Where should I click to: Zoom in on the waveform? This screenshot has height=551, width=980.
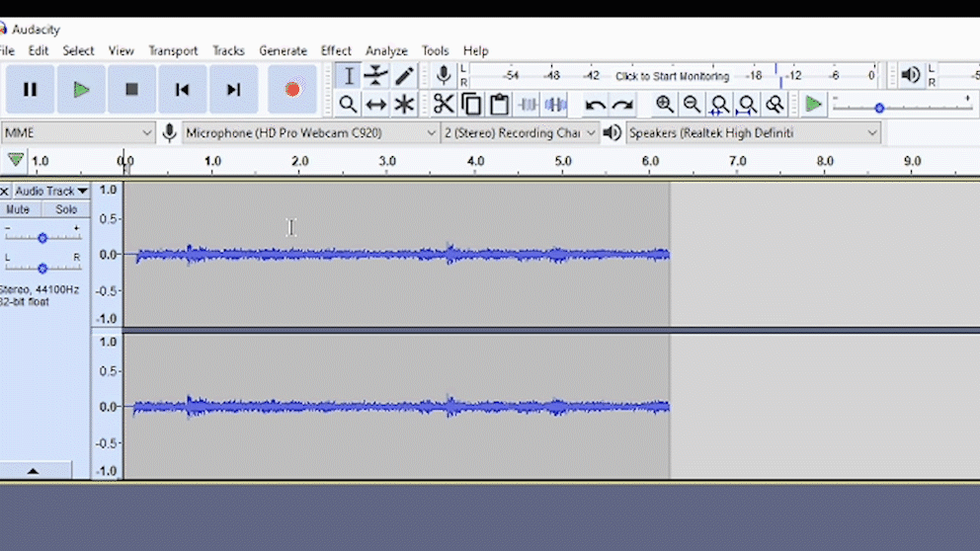pos(665,104)
